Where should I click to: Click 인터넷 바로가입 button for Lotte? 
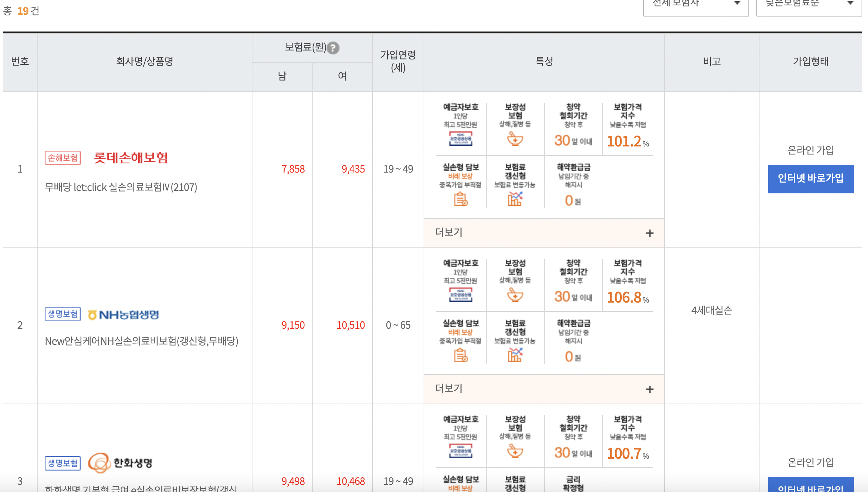point(810,179)
